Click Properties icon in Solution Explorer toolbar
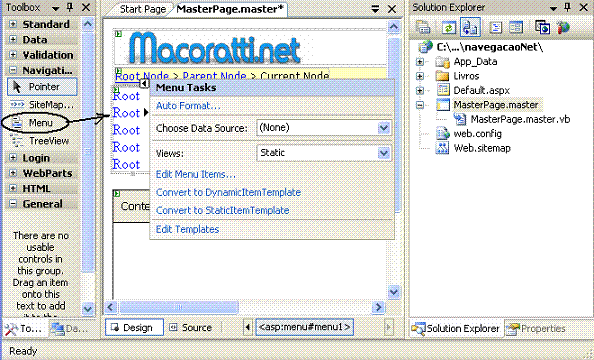Viewport: 594px width, 360px height. 423,27
